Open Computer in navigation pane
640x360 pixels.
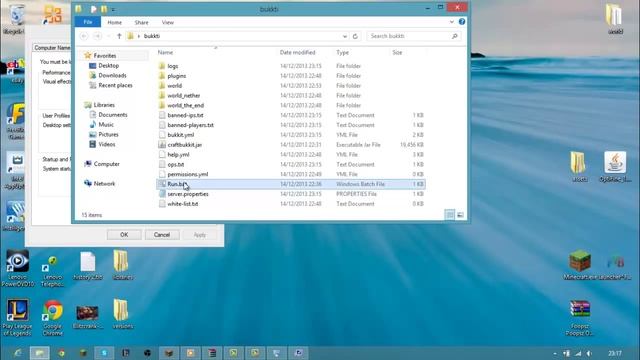106,164
